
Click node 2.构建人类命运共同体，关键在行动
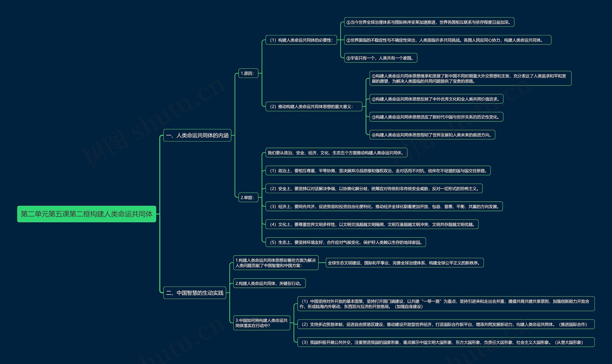click(x=269, y=283)
